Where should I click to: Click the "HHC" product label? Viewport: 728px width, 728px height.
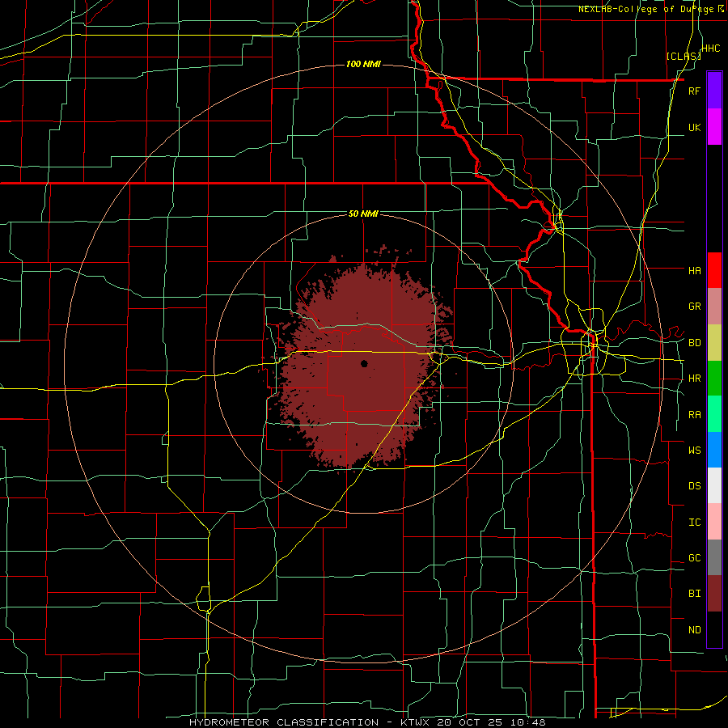pos(711,49)
